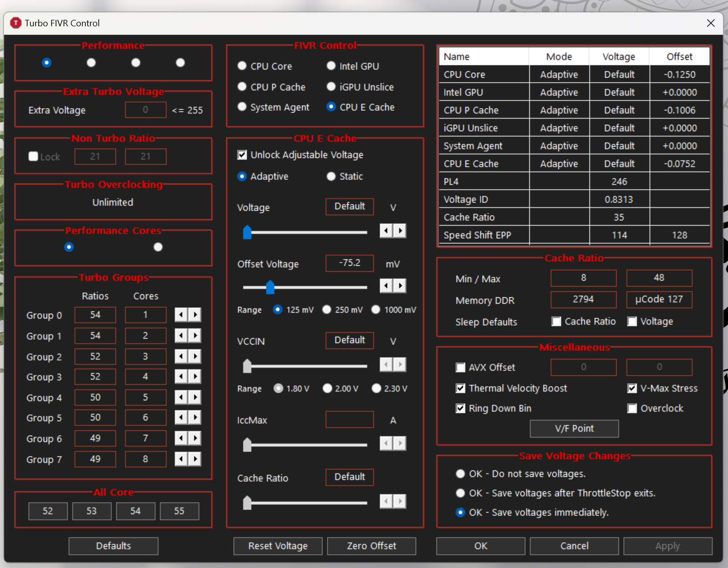Enable the Non Turbo Ratio Lock checkbox
This screenshot has width=728, height=568.
pos(33,157)
